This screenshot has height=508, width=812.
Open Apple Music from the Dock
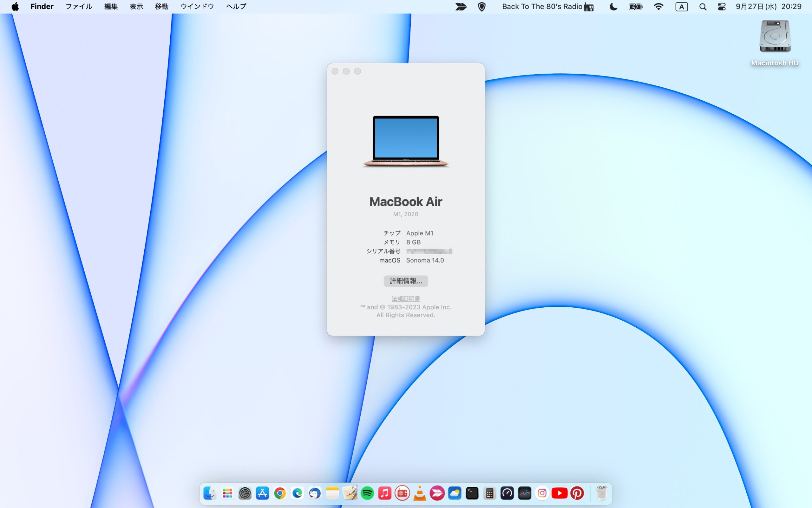[385, 493]
